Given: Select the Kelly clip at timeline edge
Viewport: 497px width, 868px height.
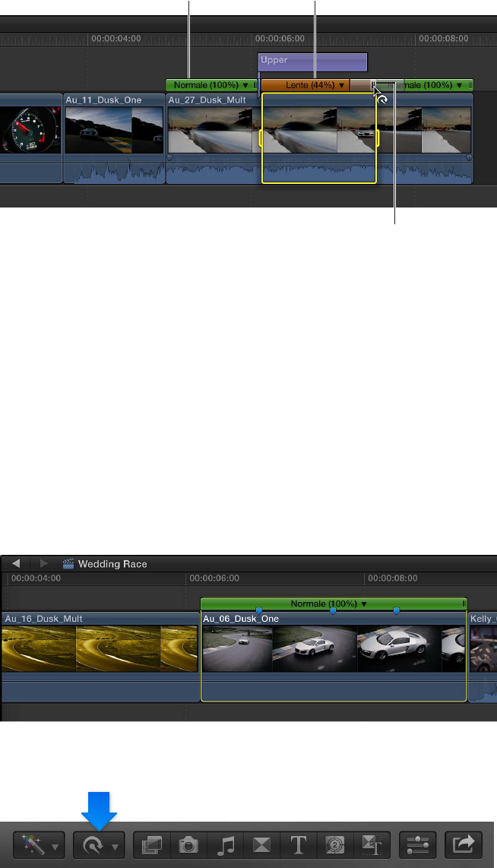Looking at the screenshot, I should (483, 657).
